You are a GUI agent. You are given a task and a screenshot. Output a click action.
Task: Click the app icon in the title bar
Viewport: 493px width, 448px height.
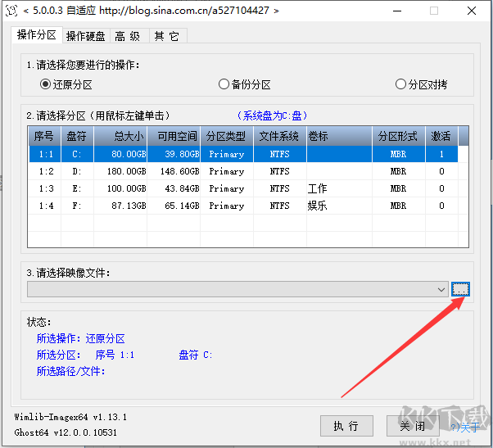tap(11, 11)
